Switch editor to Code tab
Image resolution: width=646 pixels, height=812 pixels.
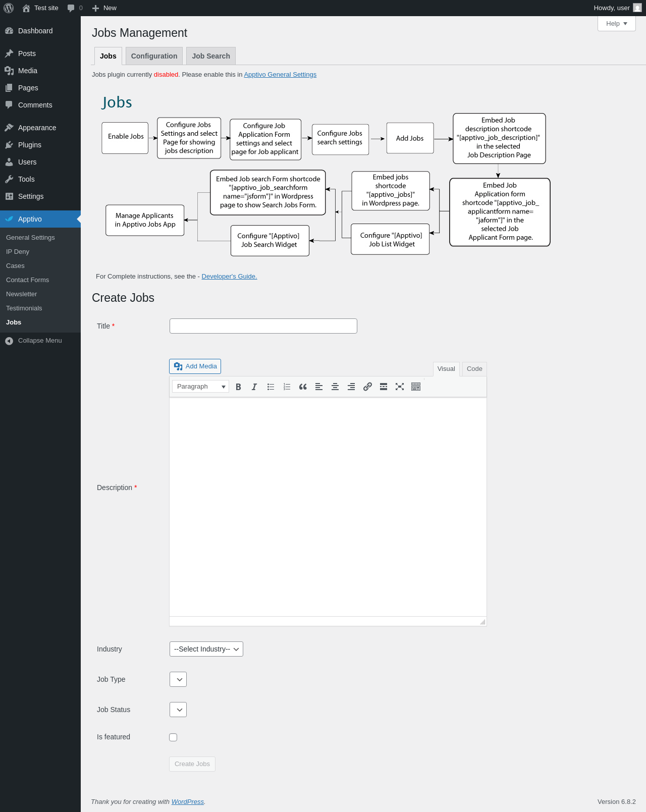[474, 369]
